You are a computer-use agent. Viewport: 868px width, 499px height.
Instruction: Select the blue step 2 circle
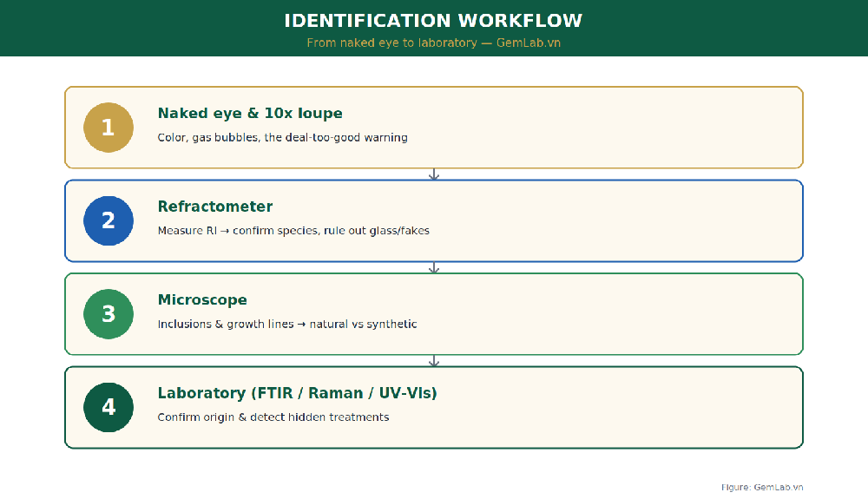coord(108,220)
